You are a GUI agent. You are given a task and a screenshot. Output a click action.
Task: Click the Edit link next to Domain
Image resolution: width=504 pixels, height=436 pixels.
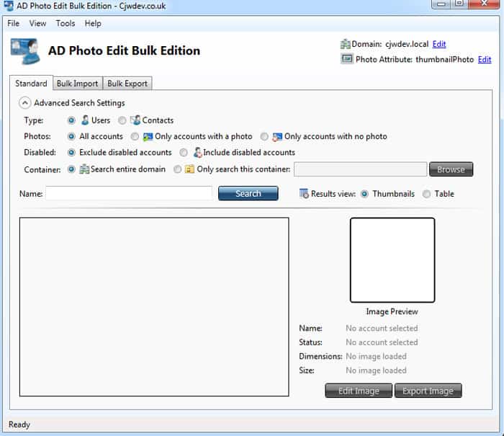[439, 44]
